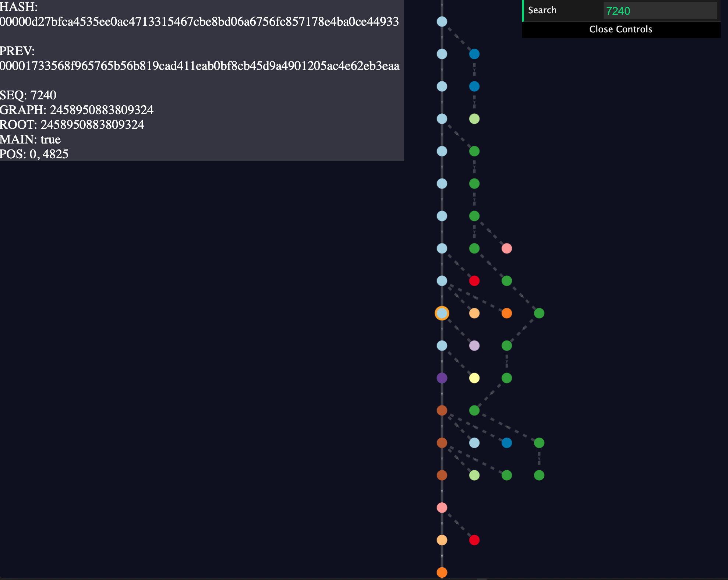The width and height of the screenshot is (728, 580).
Task: Click the red node near the bottom
Action: tap(474, 540)
